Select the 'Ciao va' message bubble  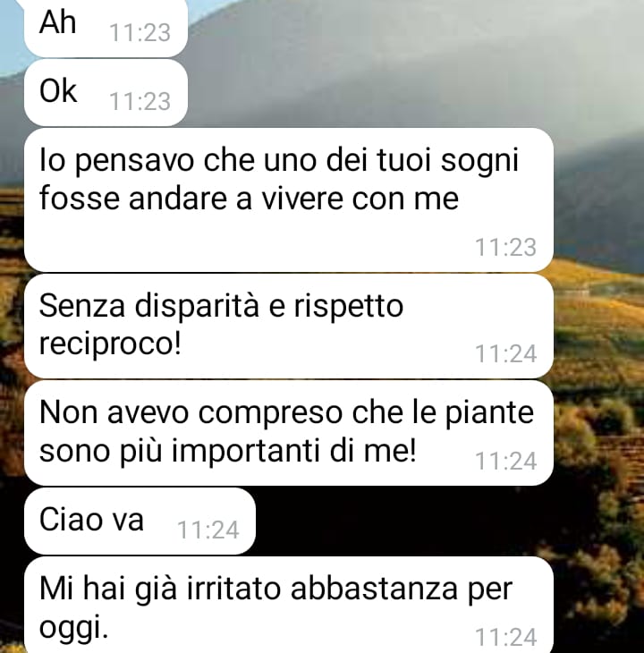(x=140, y=521)
